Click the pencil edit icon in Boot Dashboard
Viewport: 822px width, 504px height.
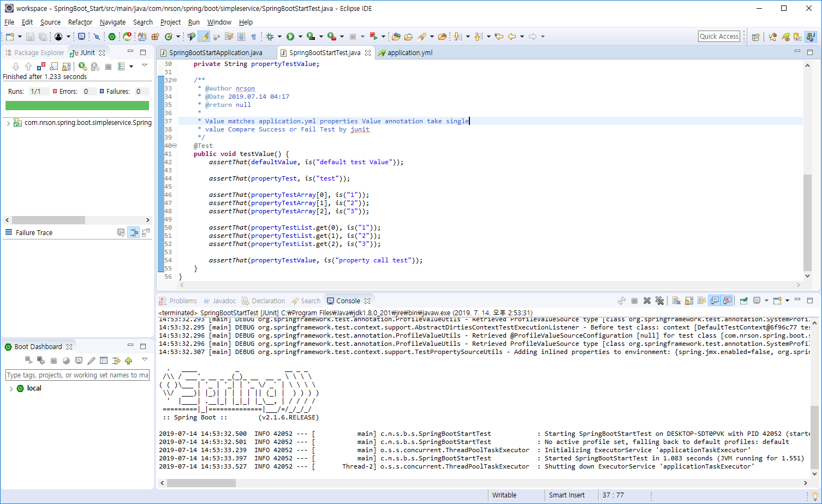(91, 361)
